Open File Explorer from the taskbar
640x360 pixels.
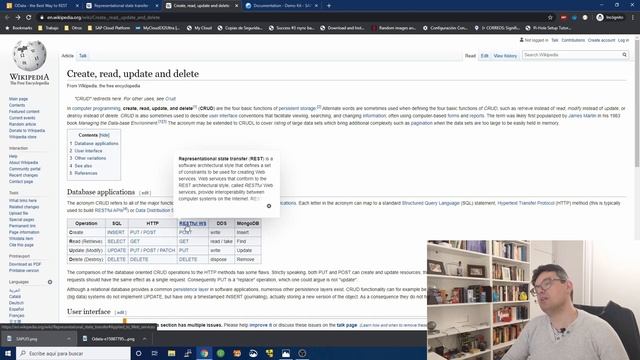[171, 353]
